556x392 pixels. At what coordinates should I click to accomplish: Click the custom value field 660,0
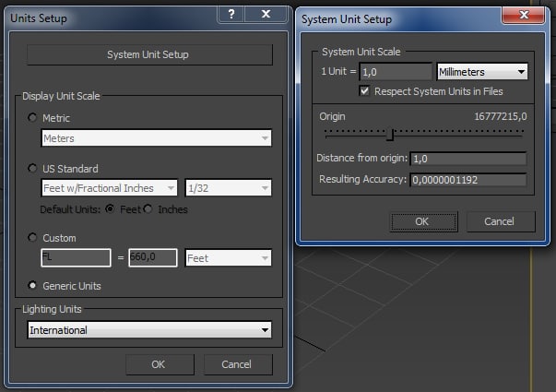pos(153,257)
